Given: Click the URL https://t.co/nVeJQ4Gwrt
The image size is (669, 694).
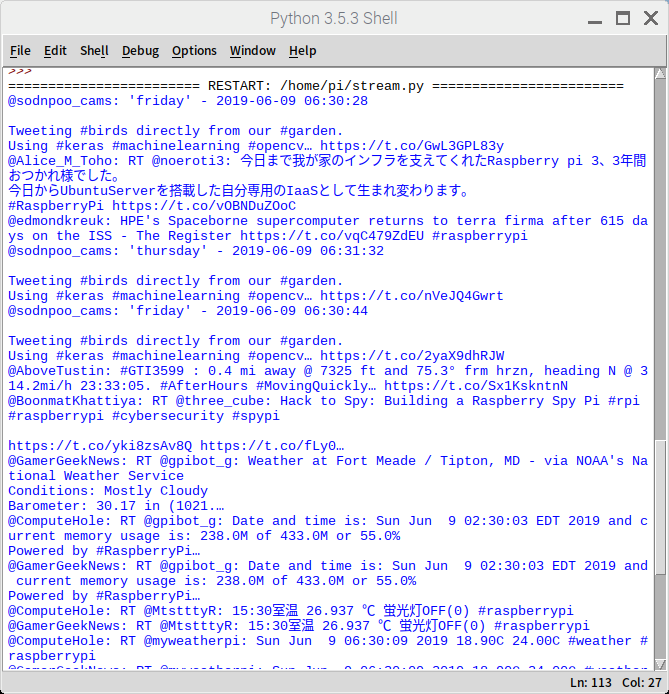Looking at the screenshot, I should point(412,296).
